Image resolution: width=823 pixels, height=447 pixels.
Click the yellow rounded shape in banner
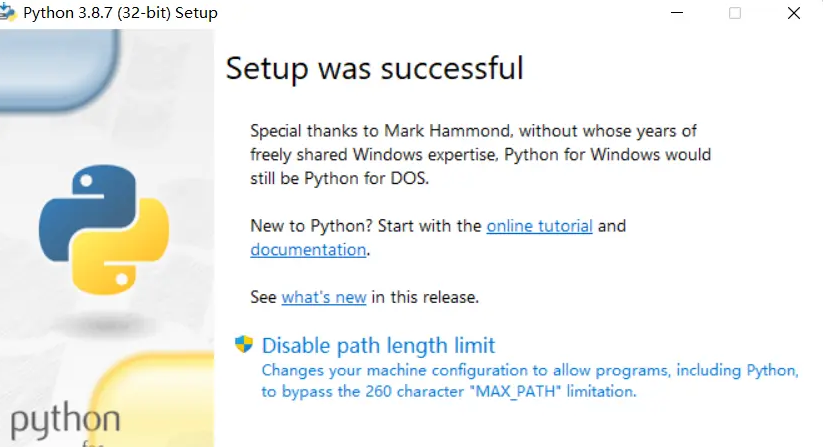tap(152, 401)
